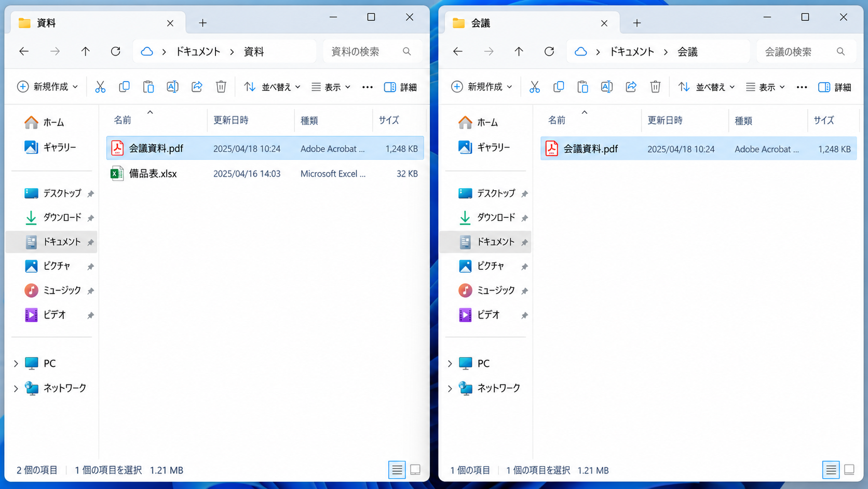Click the copy icon in 会議 window

coord(559,87)
